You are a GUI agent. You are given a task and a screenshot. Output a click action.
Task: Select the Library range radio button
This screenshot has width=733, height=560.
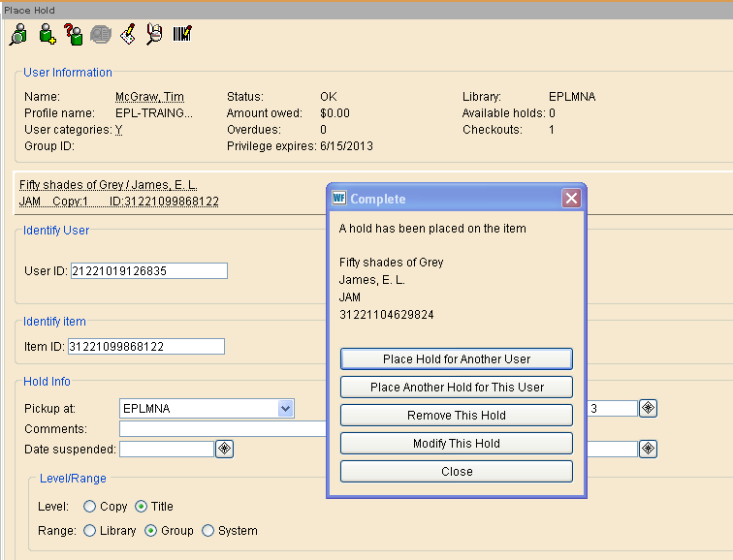tap(90, 531)
